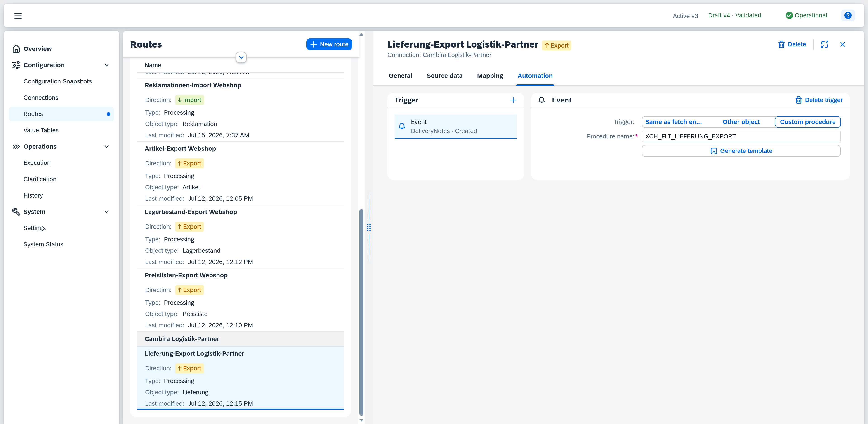Close the route detail panel
The image size is (868, 424).
click(842, 45)
